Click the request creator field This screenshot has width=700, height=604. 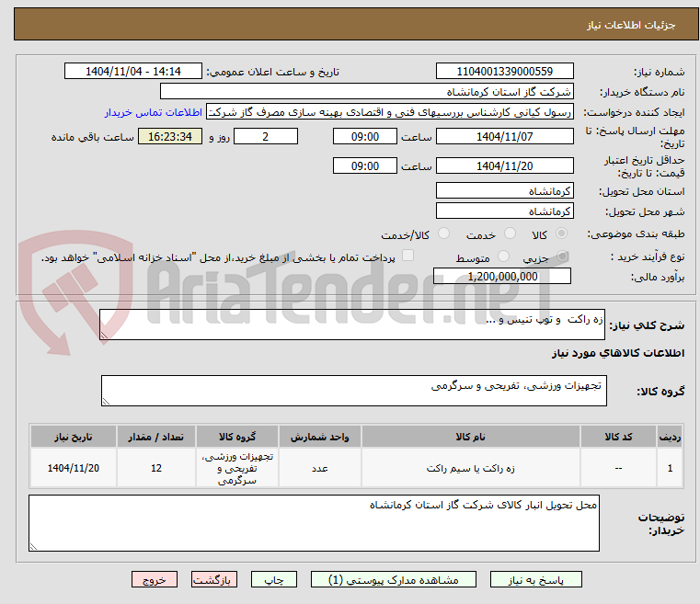(390, 112)
